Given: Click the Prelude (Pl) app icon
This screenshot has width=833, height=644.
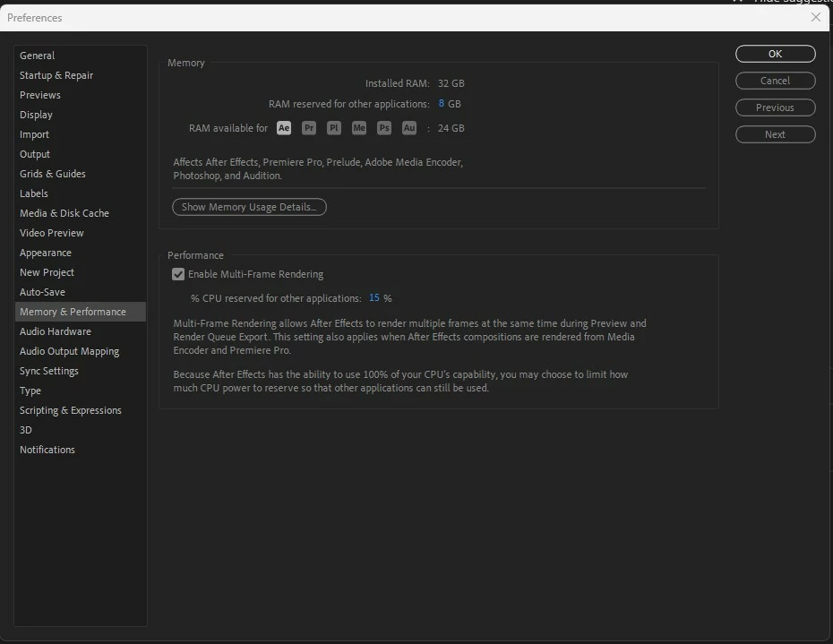Looking at the screenshot, I should tap(333, 128).
